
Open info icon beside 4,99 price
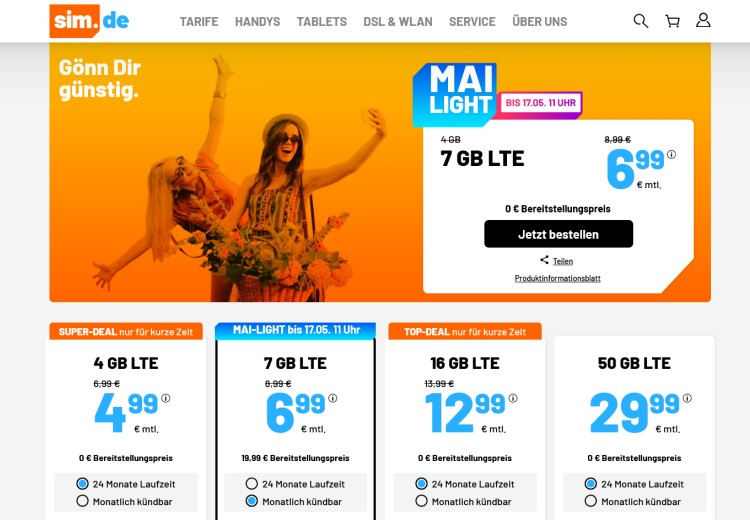(x=165, y=398)
